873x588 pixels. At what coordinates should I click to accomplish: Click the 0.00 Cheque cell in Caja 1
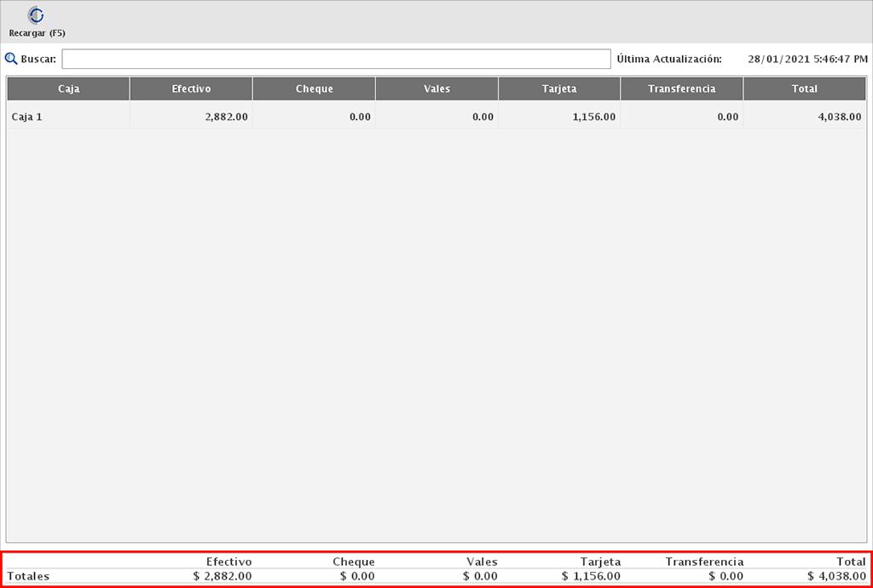tap(360, 117)
